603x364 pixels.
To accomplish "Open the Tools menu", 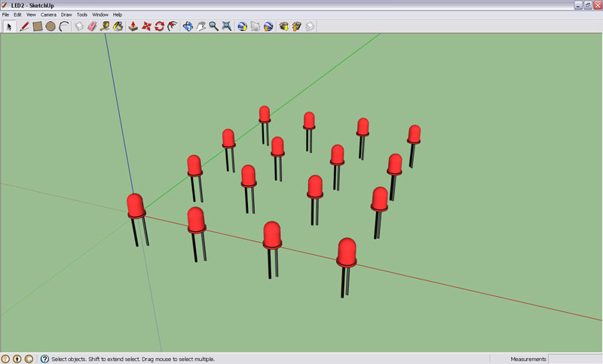I will (x=82, y=14).
